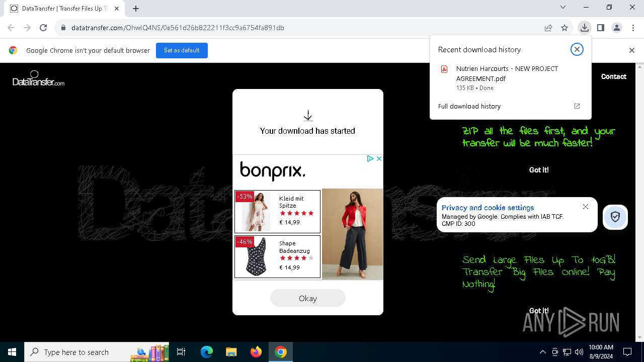Image resolution: width=644 pixels, height=362 pixels.
Task: Open the notification center
Action: 627,352
